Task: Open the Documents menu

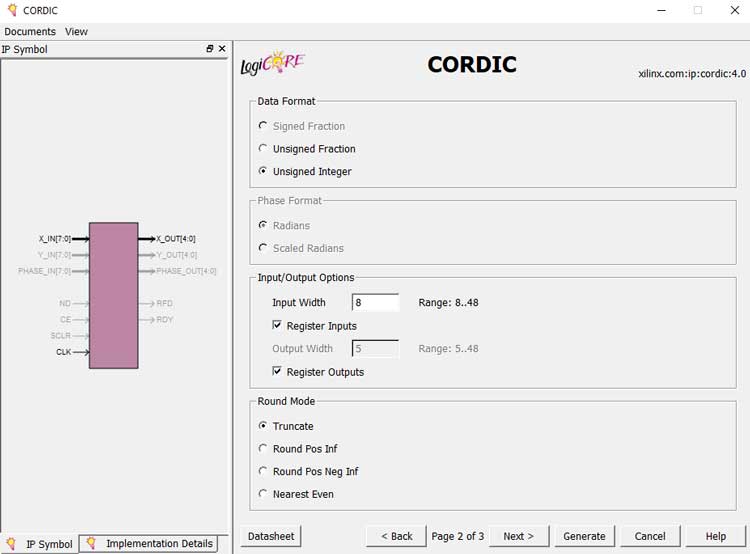Action: click(x=30, y=32)
